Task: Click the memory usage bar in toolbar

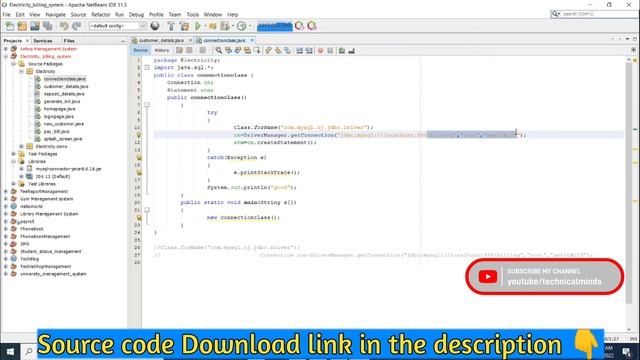Action: tap(275, 26)
